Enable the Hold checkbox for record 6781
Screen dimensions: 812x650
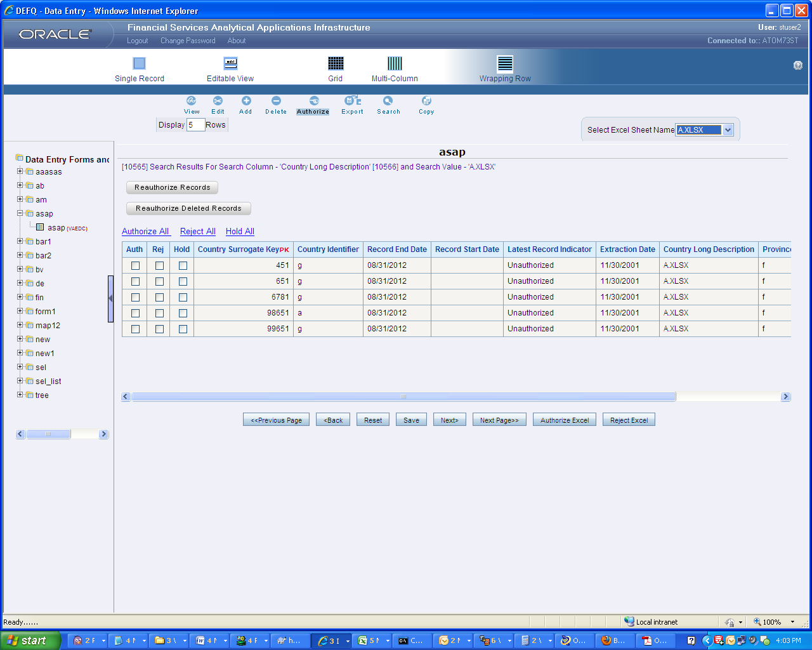[182, 296]
